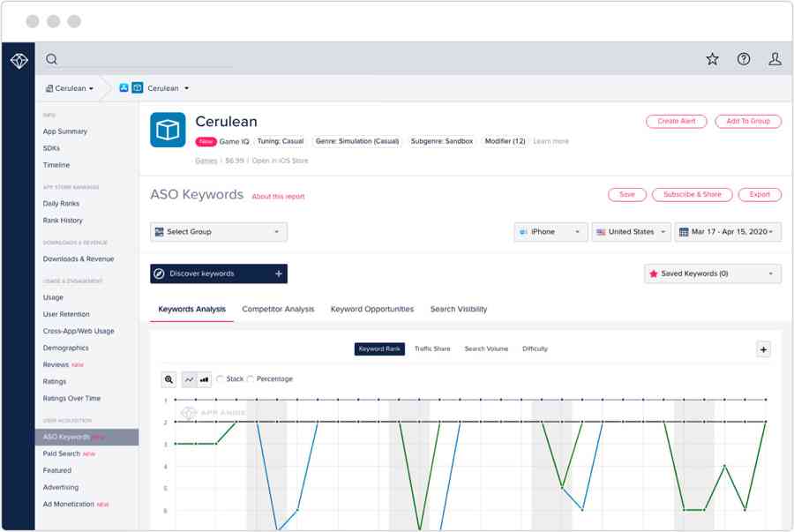Switch to Keywords Analysis tab
This screenshot has width=794, height=532.
pyautogui.click(x=192, y=310)
